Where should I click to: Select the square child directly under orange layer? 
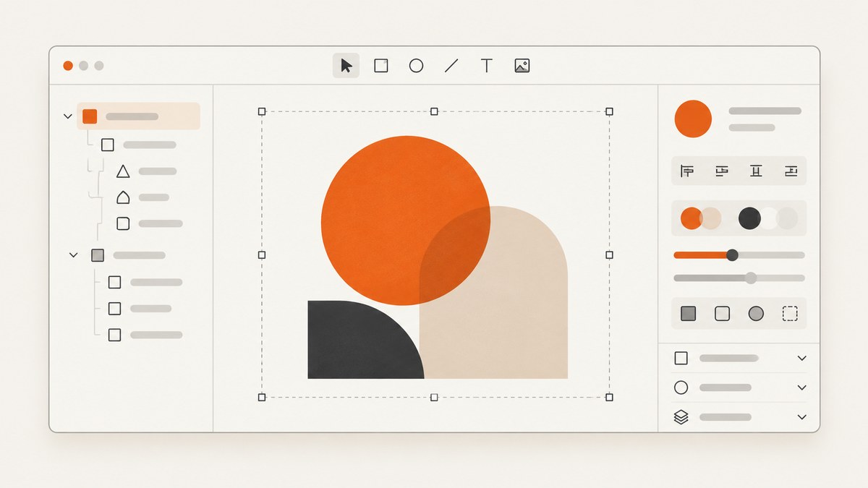tap(139, 145)
